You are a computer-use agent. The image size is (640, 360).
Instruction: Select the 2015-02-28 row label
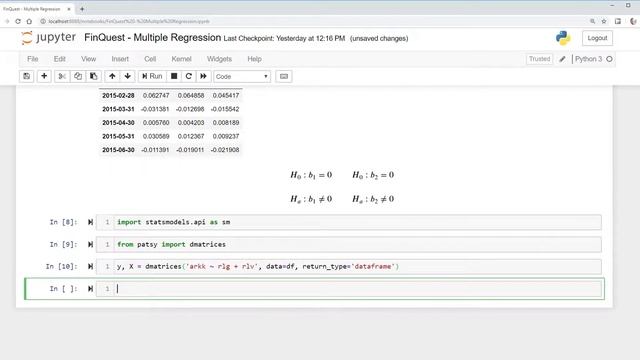point(118,95)
